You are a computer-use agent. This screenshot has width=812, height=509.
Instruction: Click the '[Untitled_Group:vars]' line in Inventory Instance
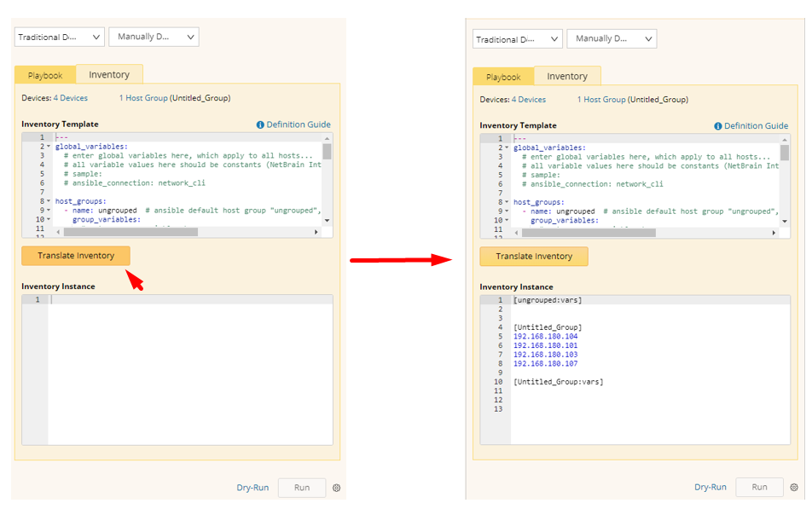coord(558,382)
